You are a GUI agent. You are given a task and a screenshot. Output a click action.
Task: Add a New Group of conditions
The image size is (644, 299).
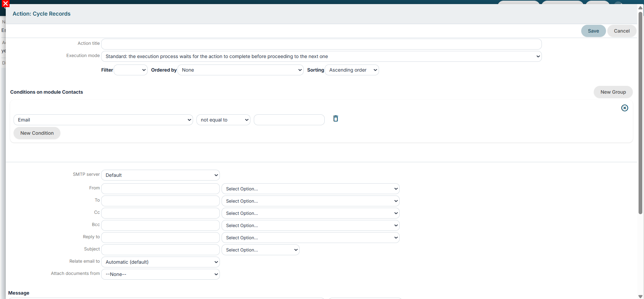tap(613, 92)
